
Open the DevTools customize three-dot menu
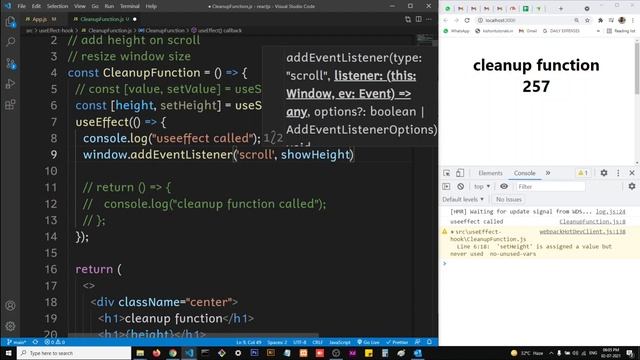point(618,173)
